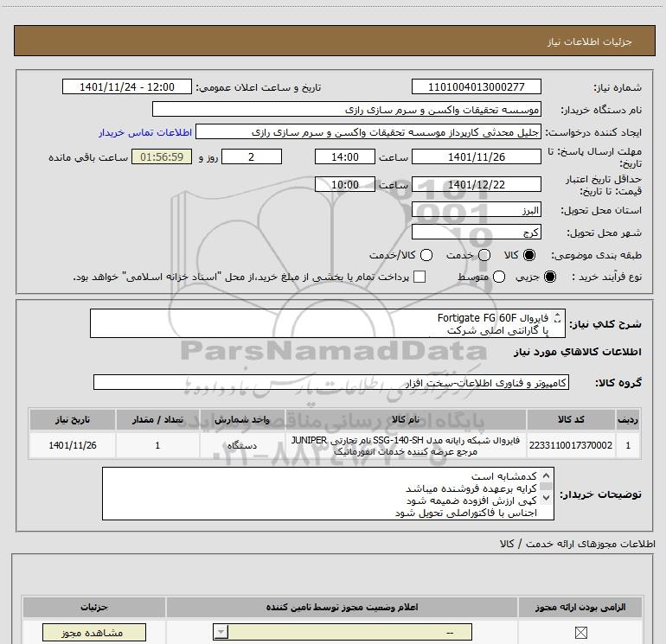666x644 pixels.
Task: Open اطلاعات تماس خریدار link
Action: [x=145, y=132]
